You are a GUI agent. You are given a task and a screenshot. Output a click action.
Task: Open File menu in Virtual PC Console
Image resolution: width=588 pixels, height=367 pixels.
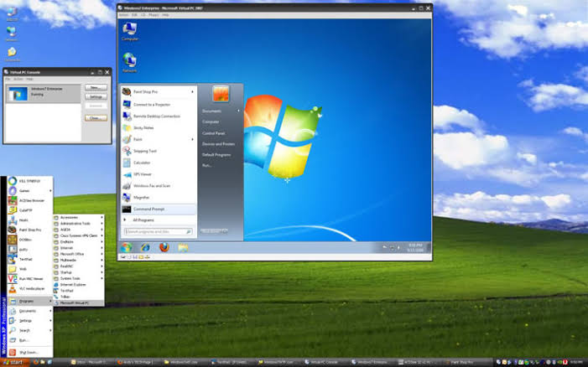[8, 79]
